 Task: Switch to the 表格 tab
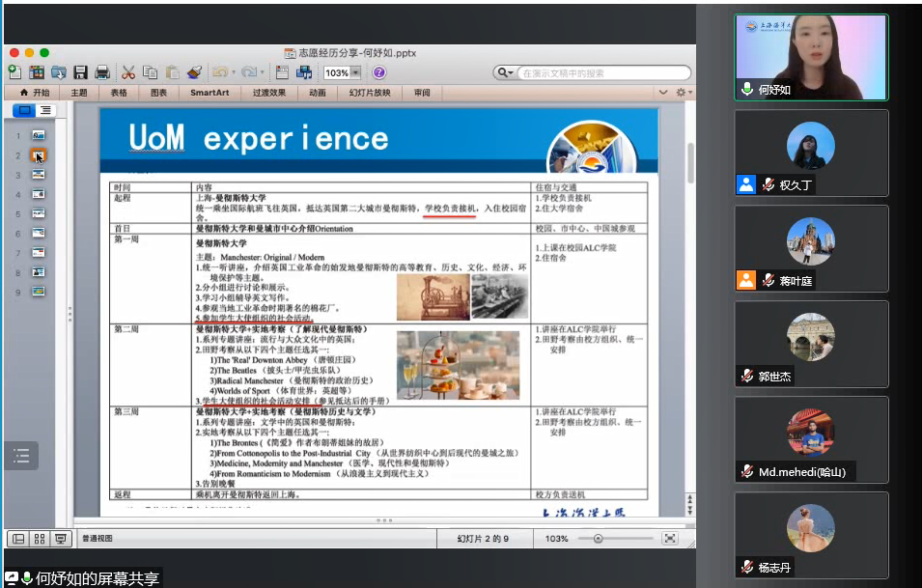click(x=119, y=93)
